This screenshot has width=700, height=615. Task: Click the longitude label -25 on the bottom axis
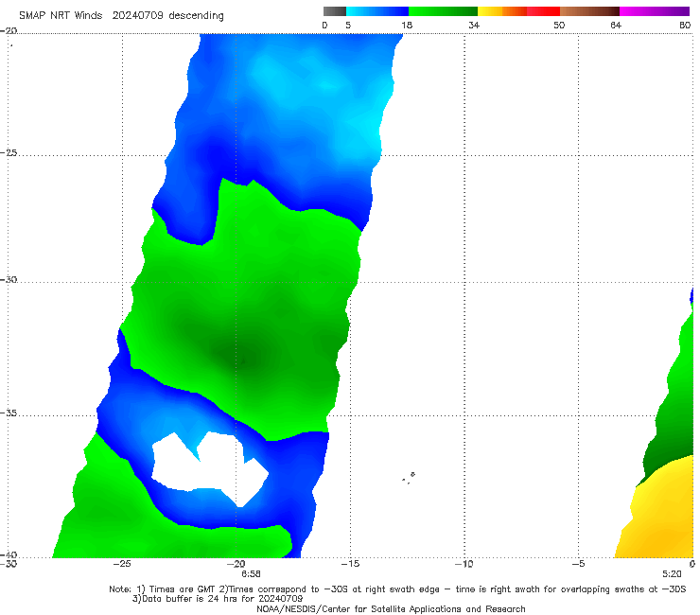point(122,564)
